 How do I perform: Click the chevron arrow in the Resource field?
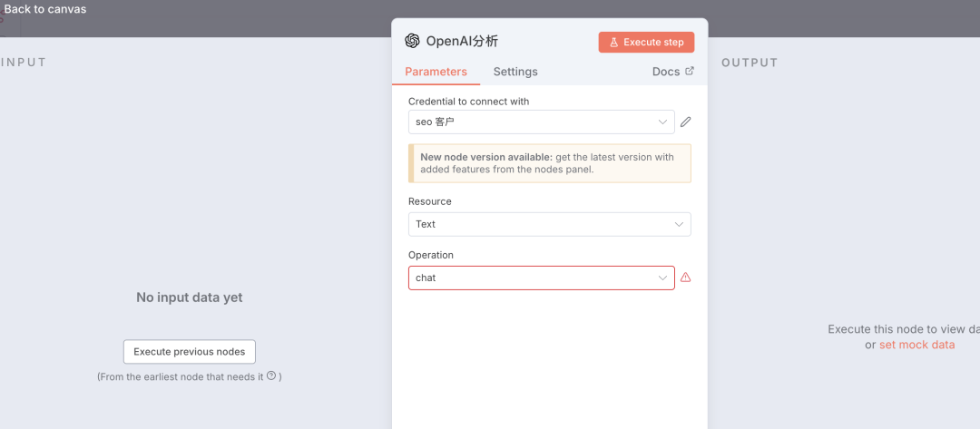pos(679,224)
